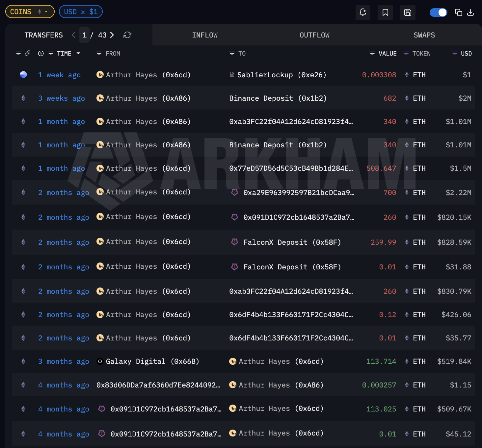Click SablierLockup (0xe26) recipient
Image resolution: width=482 pixels, height=448 pixels.
pos(282,75)
